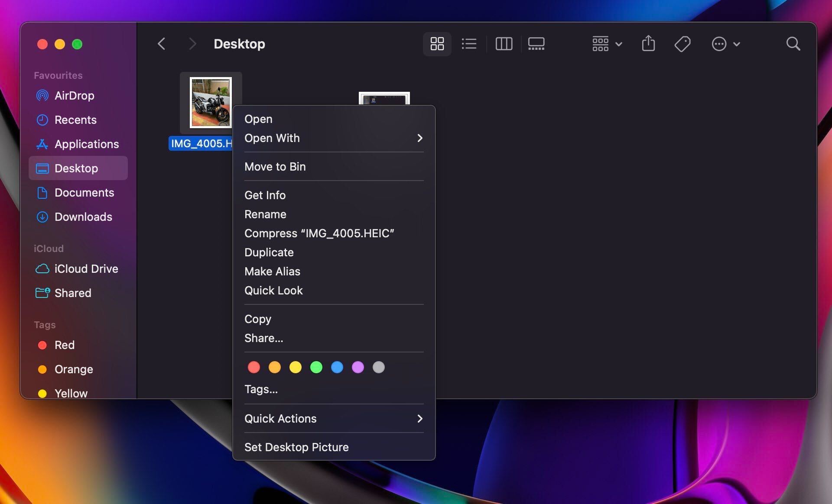
Task: Select Desktop in the sidebar
Action: pos(78,168)
